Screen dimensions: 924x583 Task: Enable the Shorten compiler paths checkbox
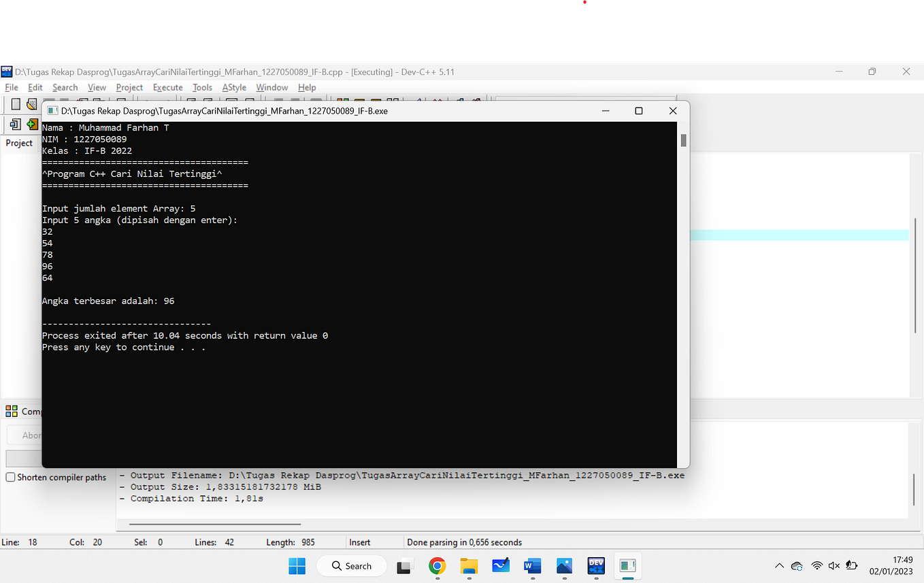coord(10,477)
